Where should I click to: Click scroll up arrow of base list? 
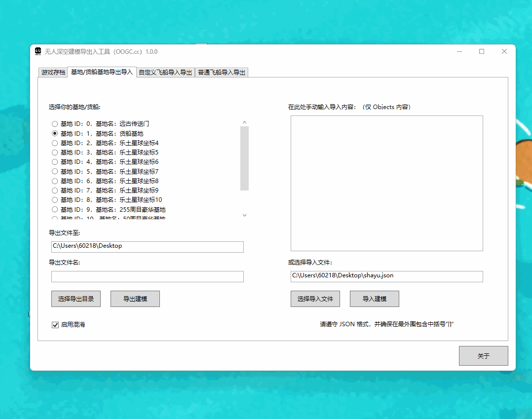point(244,122)
